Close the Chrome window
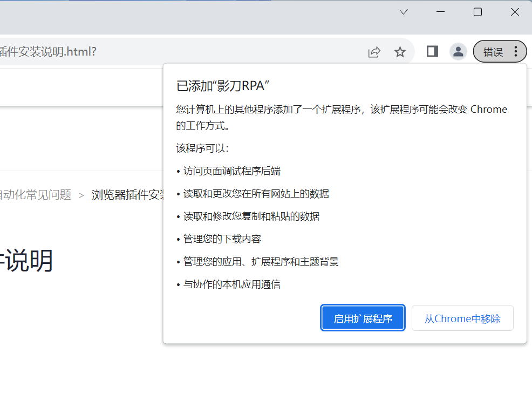Image resolution: width=532 pixels, height=394 pixels. [x=515, y=12]
